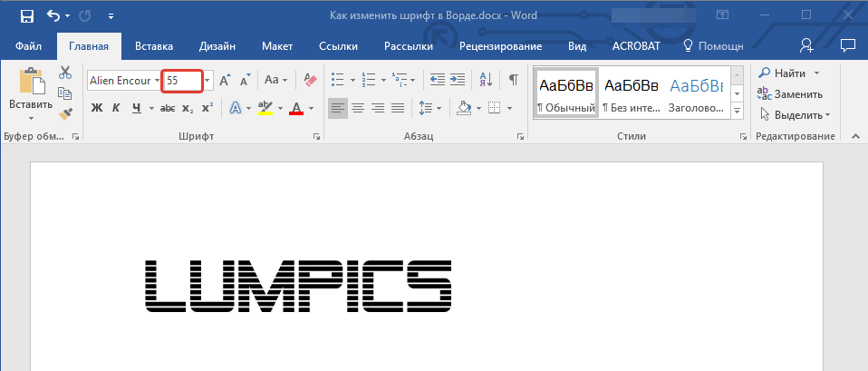
Task: Open the font size dropdown arrow
Action: (x=207, y=81)
